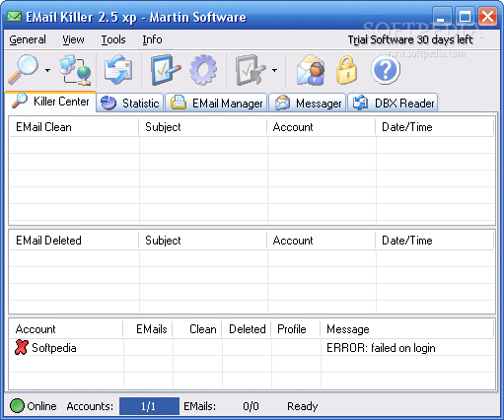Click the 'ERROR: failed on login' message
The width and height of the screenshot is (504, 420).
(x=381, y=348)
